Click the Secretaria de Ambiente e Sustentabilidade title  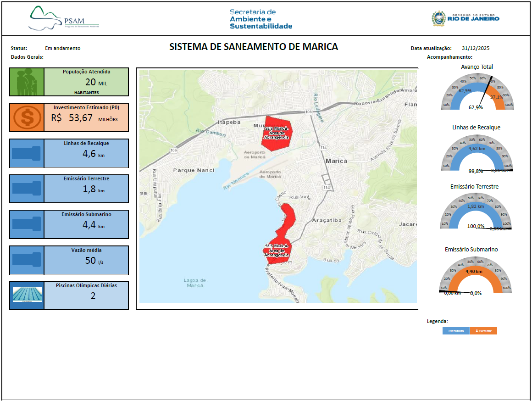(x=260, y=19)
